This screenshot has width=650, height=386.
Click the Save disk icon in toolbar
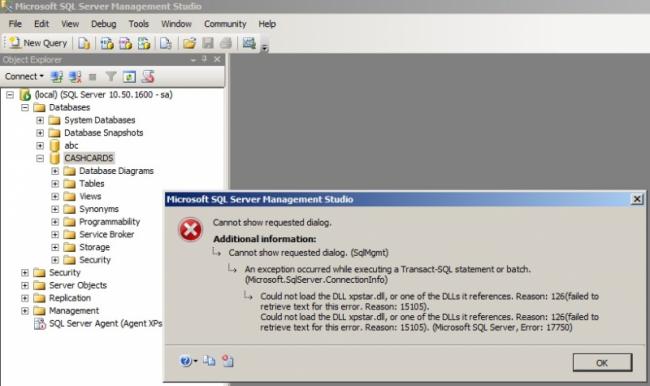[208, 43]
